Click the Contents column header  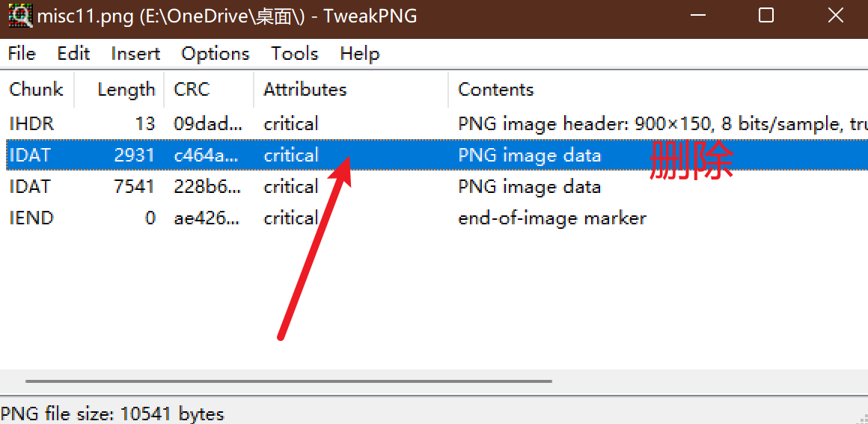click(495, 90)
